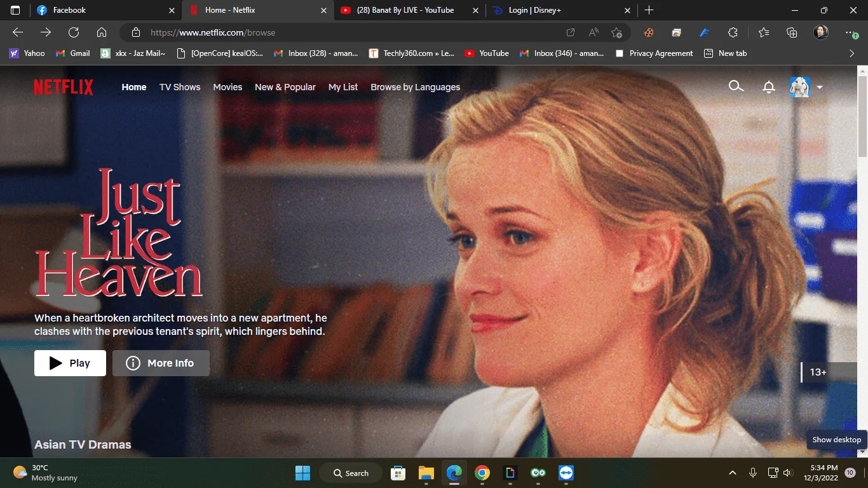The image size is (868, 488).
Task: Open the Edge extensions puzzle menu
Action: pos(733,32)
